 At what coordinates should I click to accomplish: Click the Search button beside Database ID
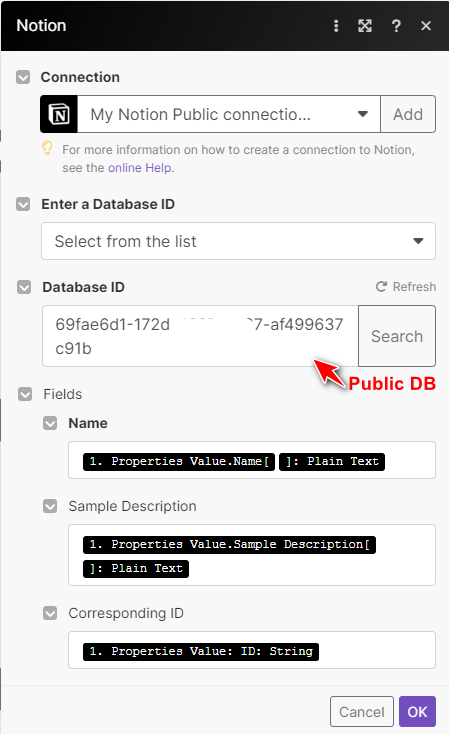pos(397,336)
